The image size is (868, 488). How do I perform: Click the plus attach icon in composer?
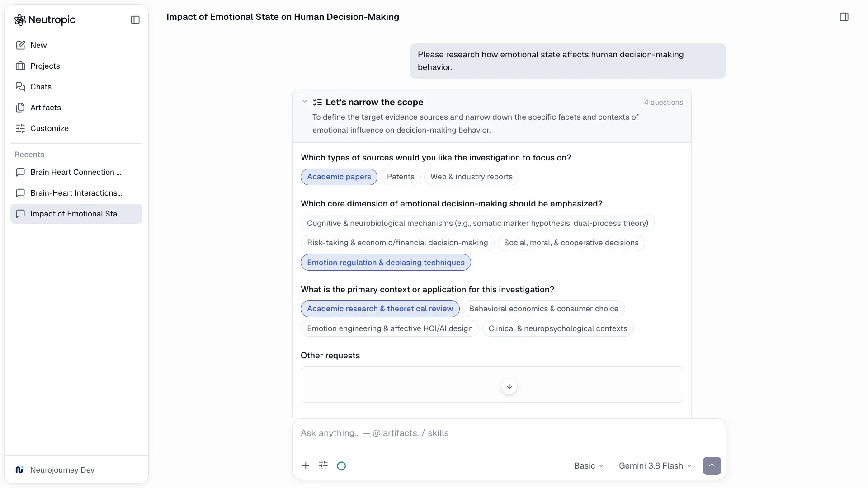click(x=306, y=465)
